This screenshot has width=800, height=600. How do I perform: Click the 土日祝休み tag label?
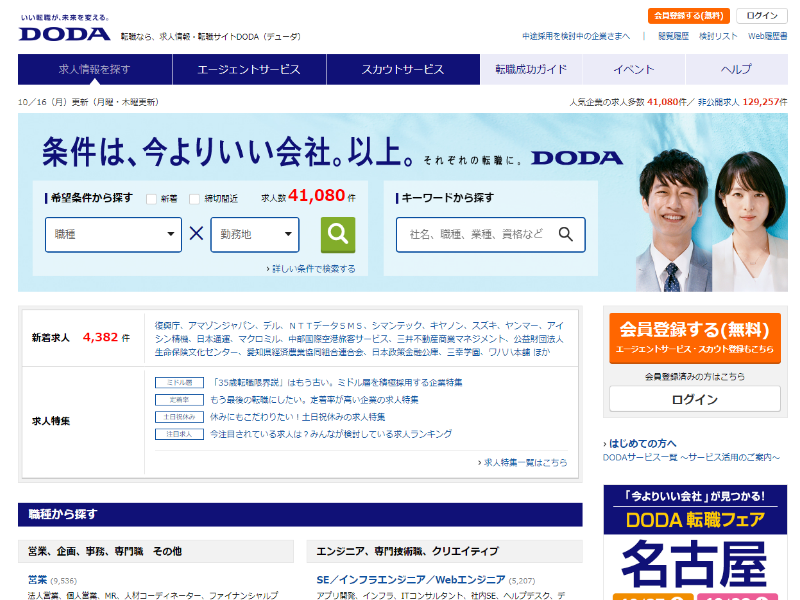(179, 417)
